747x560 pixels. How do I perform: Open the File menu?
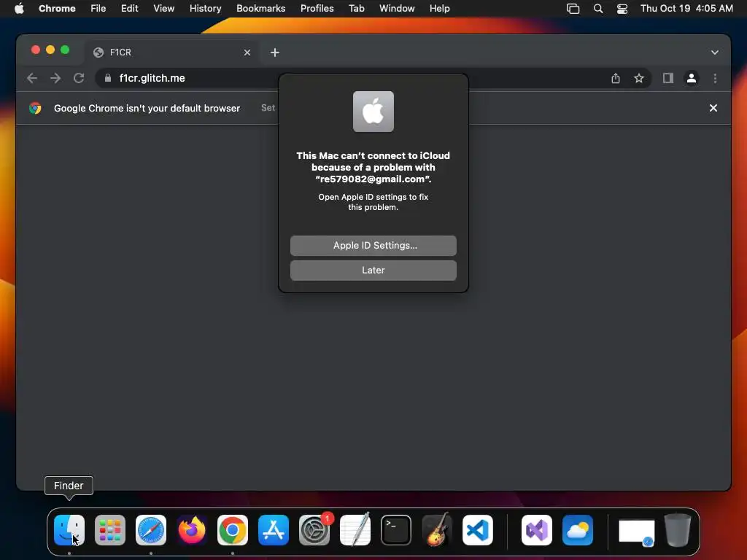pos(98,9)
